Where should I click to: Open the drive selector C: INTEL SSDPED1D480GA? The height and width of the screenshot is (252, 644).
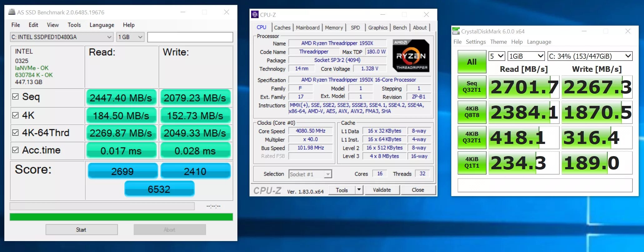[62, 37]
